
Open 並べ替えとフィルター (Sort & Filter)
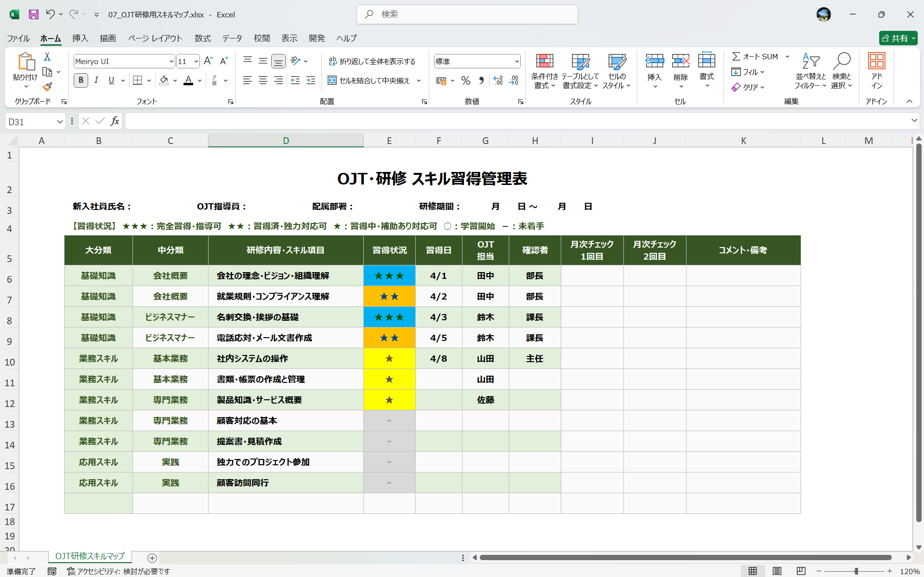point(810,71)
